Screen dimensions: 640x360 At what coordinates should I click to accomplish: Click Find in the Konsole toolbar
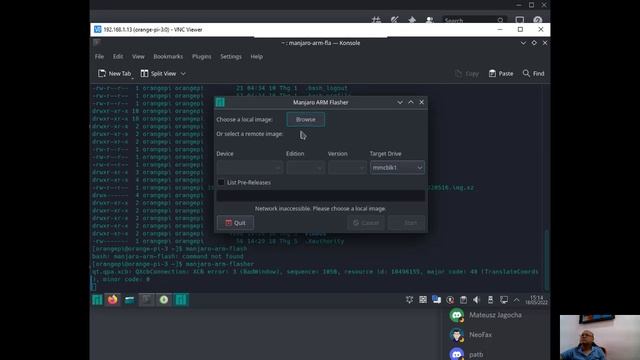(x=533, y=73)
